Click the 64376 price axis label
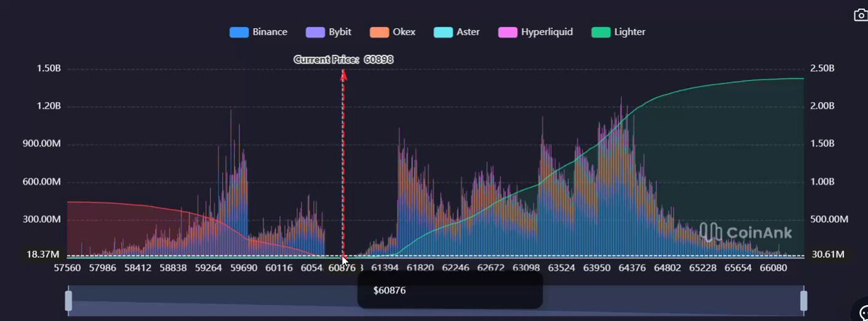Viewport: 868px width, 321px height. 632,268
